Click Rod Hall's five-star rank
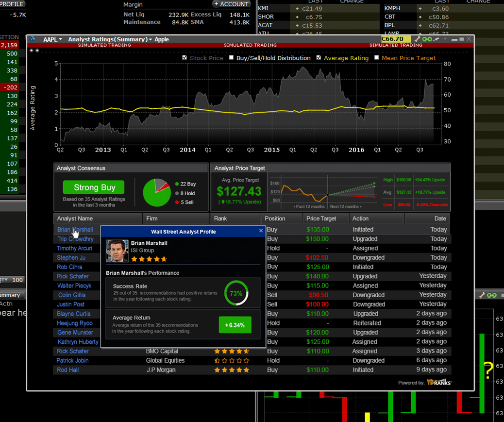The height and width of the screenshot is (422, 504). click(232, 370)
